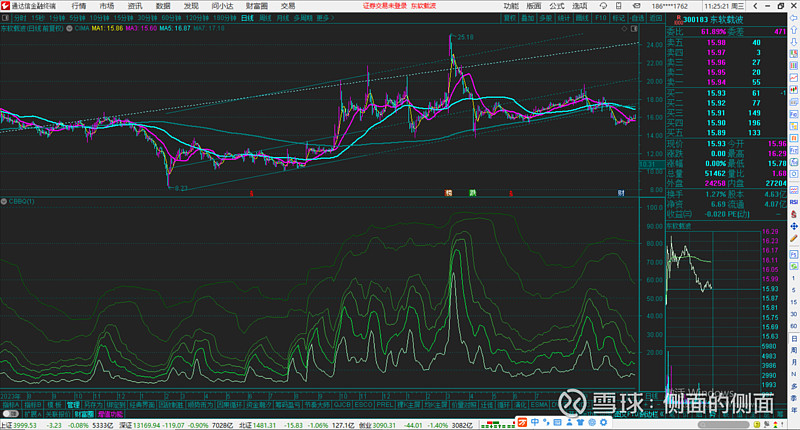
Task: Select the 日 period in right sidebar
Action: (794, 338)
